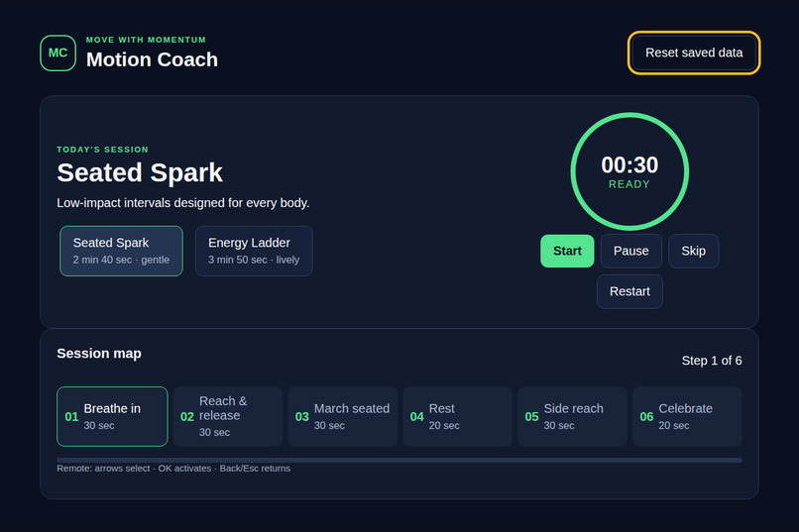
Task: Click the 'Session map' heading
Action: pos(99,354)
